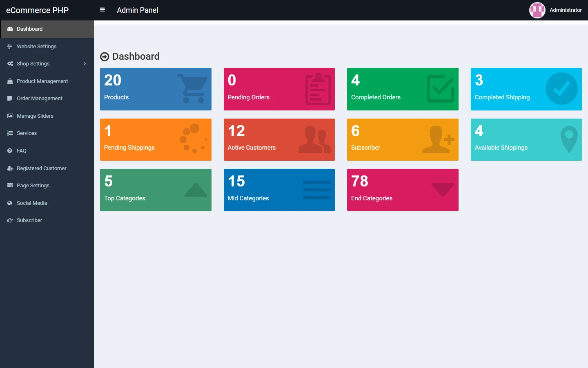
Task: Click the Website Settings sliders icon
Action: 10,47
